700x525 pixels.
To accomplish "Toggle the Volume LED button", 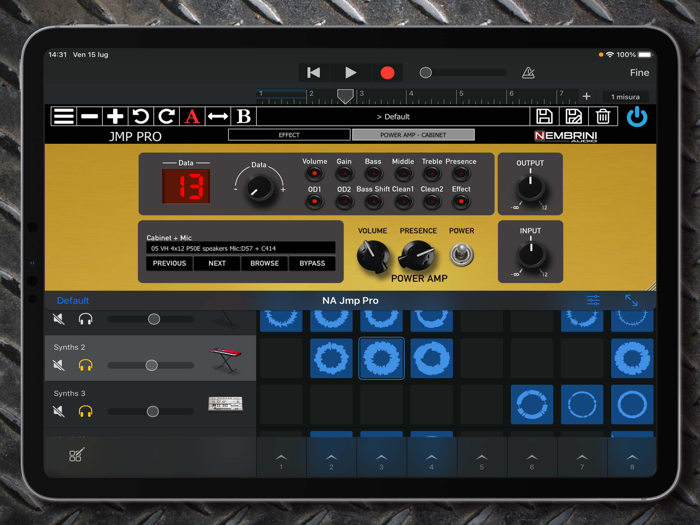I will tap(314, 173).
